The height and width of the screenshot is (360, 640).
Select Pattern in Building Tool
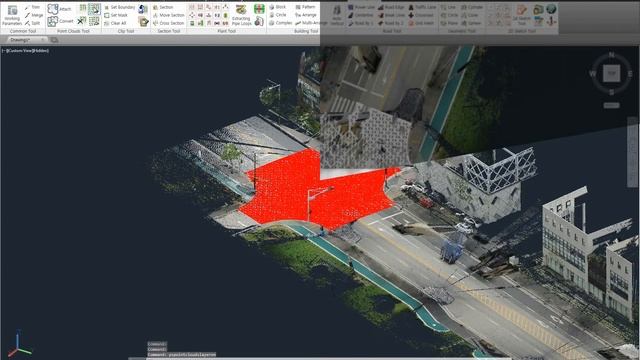coord(305,7)
